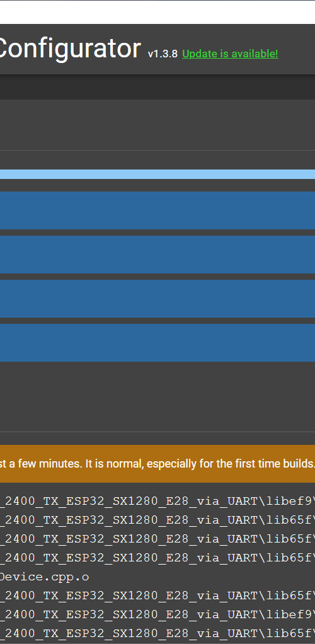Click the light blue progress bar
The image size is (315, 644).
point(157,174)
